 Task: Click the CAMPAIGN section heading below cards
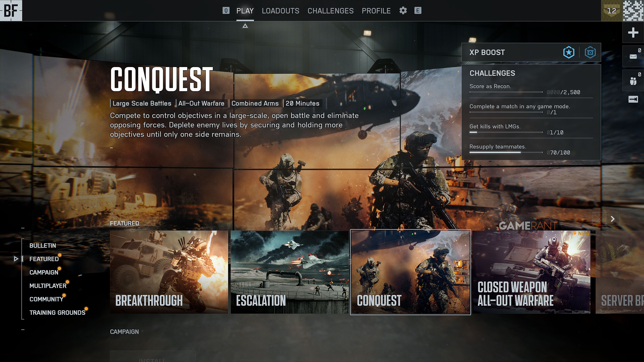[124, 332]
